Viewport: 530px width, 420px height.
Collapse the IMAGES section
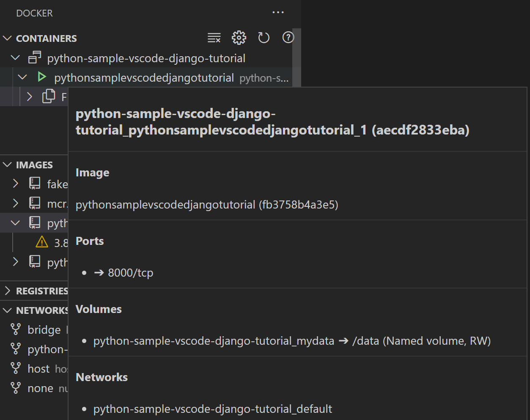pos(7,165)
